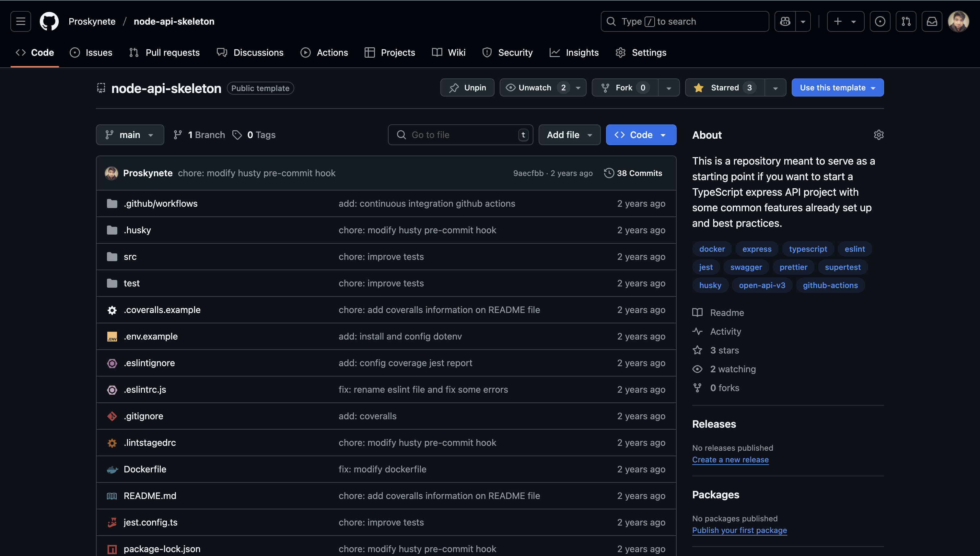Focus the Type / to search box
Image resolution: width=980 pixels, height=556 pixels.
(x=685, y=21)
